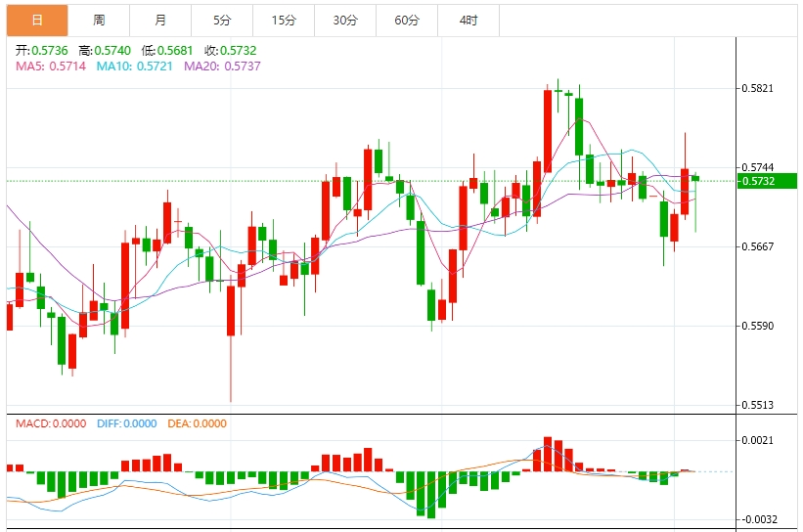The height and width of the screenshot is (532, 803).
Task: Open the 15分 timeframe tab
Action: click(x=284, y=21)
